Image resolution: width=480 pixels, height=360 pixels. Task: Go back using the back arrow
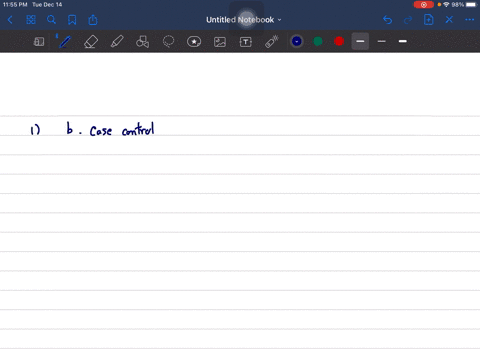tap(10, 20)
